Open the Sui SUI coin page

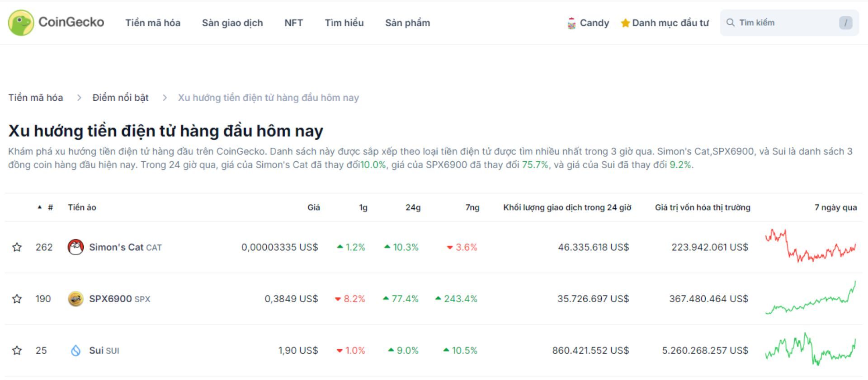pos(104,350)
